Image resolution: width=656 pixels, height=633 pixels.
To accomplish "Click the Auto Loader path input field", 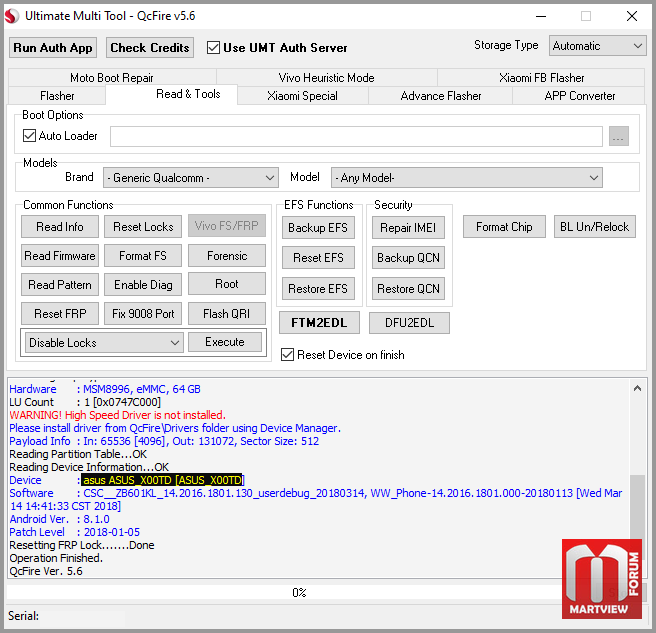I will [x=356, y=137].
